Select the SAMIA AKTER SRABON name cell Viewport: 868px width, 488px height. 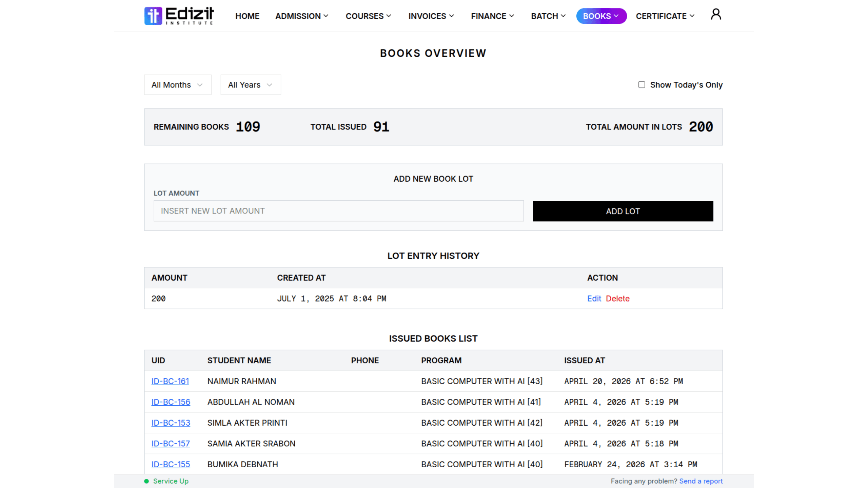coord(251,444)
